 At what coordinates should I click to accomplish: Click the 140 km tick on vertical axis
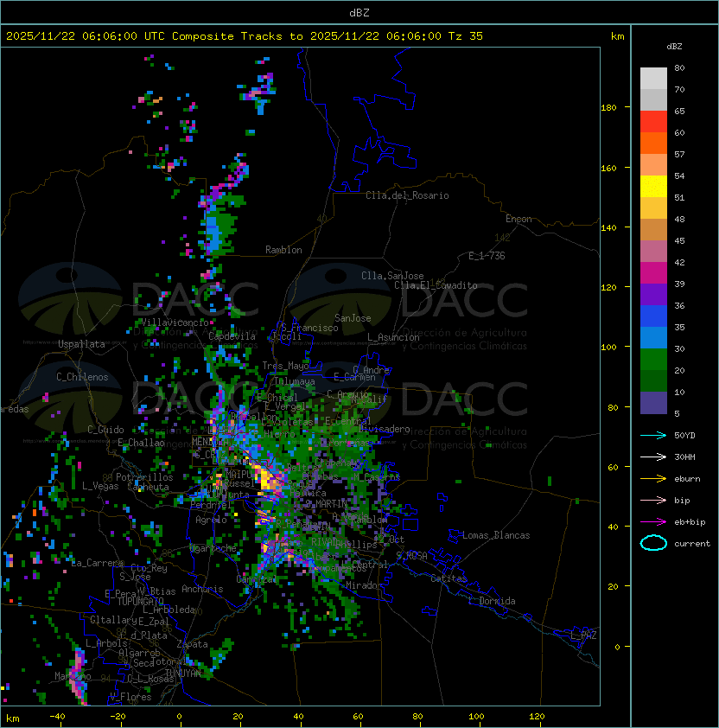(608, 227)
